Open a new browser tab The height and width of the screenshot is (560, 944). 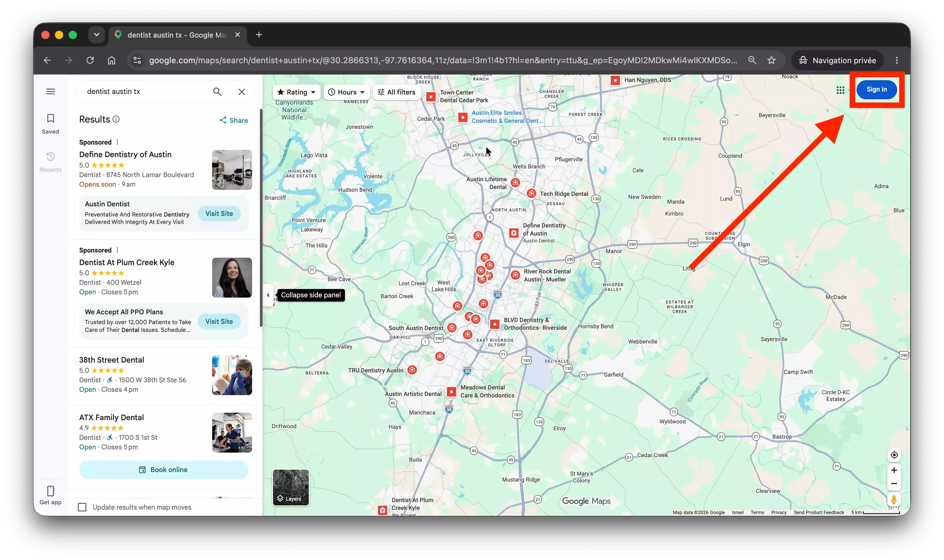pyautogui.click(x=259, y=35)
